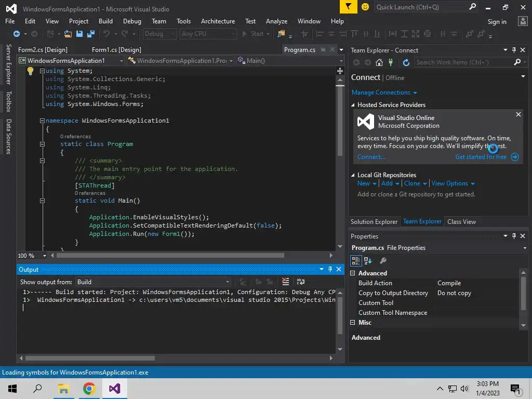The image size is (532, 399).
Task: Click the lightbulb quick actions icon
Action: [30, 71]
